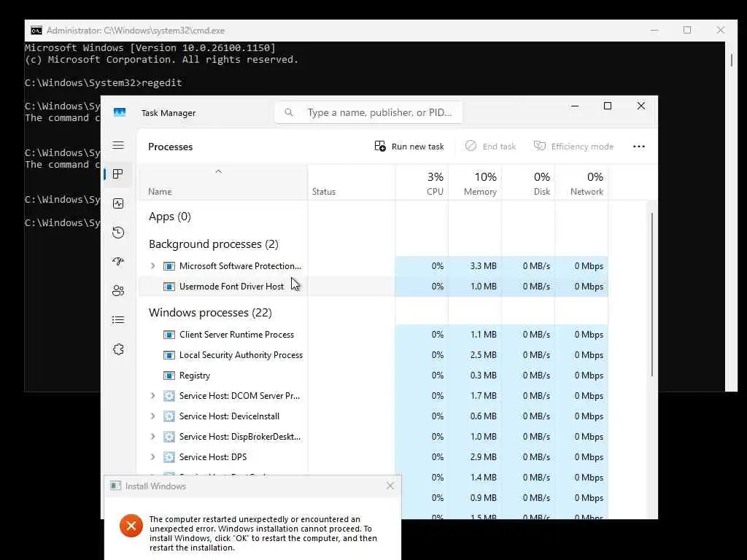This screenshot has width=747, height=560.
Task: Click the Background processes (2) group heading
Action: [x=214, y=244]
